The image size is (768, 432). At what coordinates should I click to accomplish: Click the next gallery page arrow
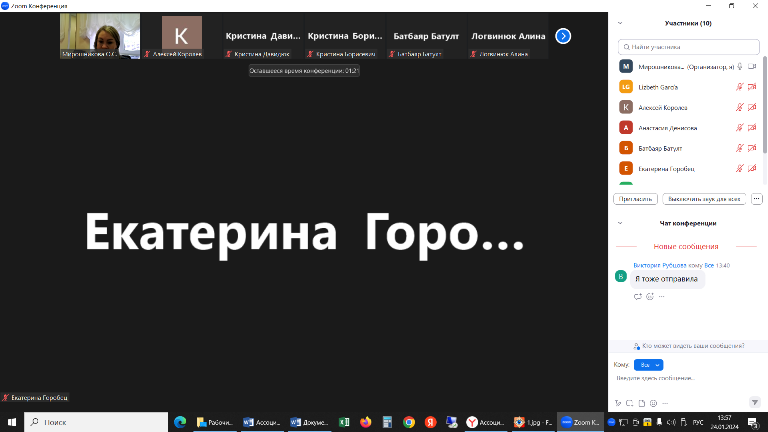point(563,36)
